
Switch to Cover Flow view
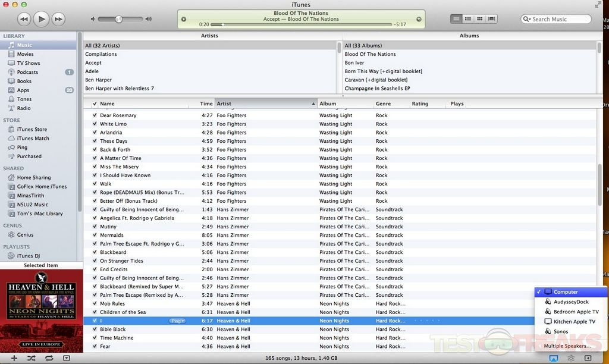[492, 19]
